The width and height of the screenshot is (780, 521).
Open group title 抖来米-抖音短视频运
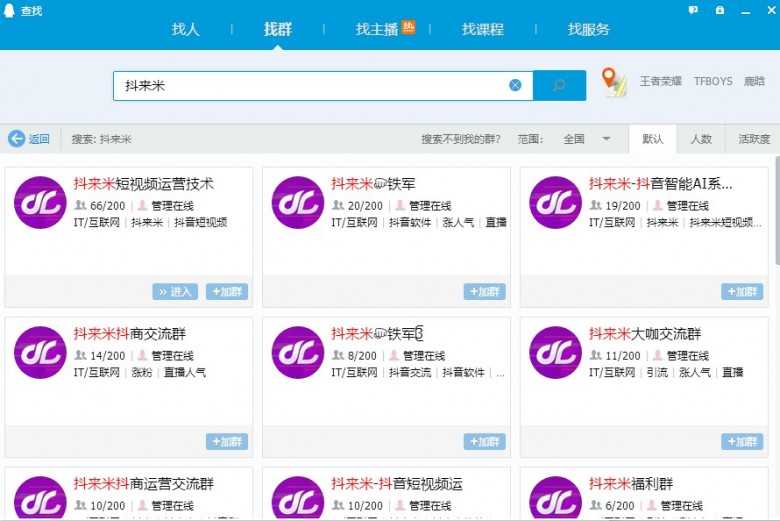click(397, 483)
